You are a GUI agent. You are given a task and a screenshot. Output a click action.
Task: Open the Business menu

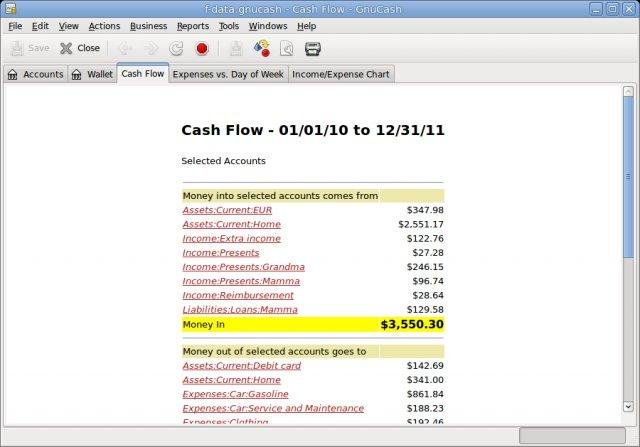[148, 26]
